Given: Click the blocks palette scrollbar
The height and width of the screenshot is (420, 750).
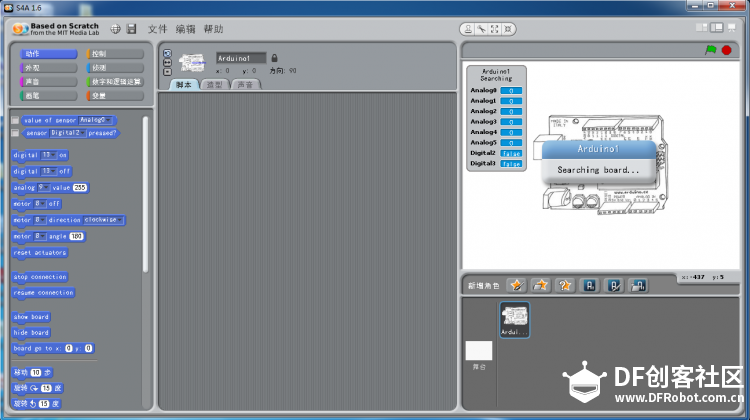Looking at the screenshot, I should point(145,194).
